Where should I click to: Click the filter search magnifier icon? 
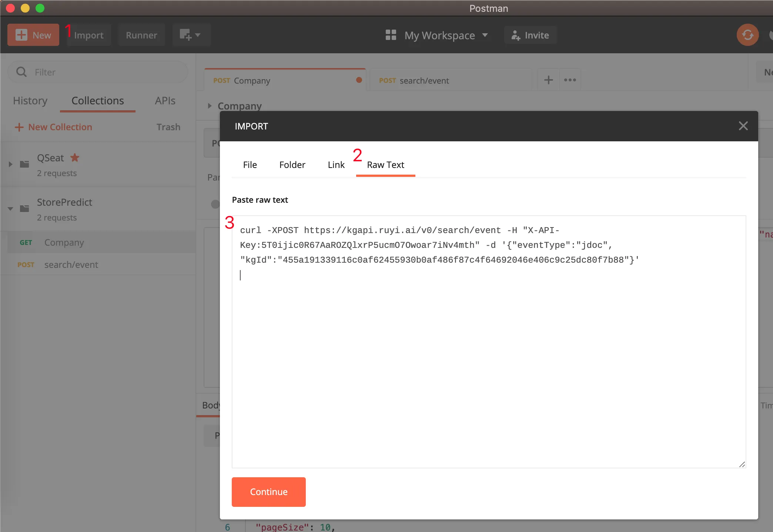21,72
